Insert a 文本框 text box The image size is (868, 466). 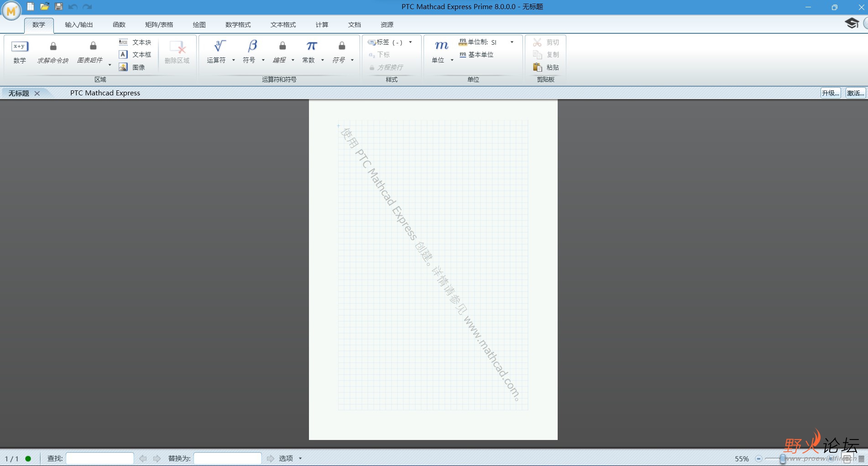pos(135,54)
